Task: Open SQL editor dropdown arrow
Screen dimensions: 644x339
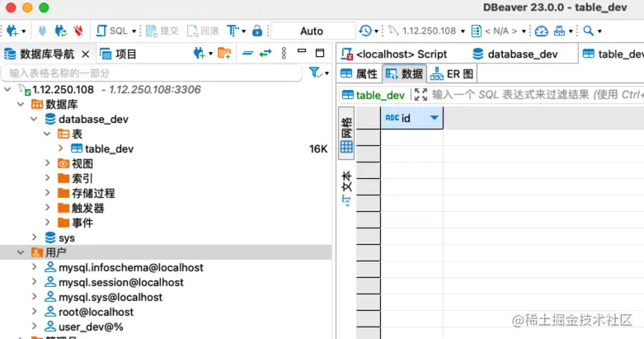Action: (134, 31)
